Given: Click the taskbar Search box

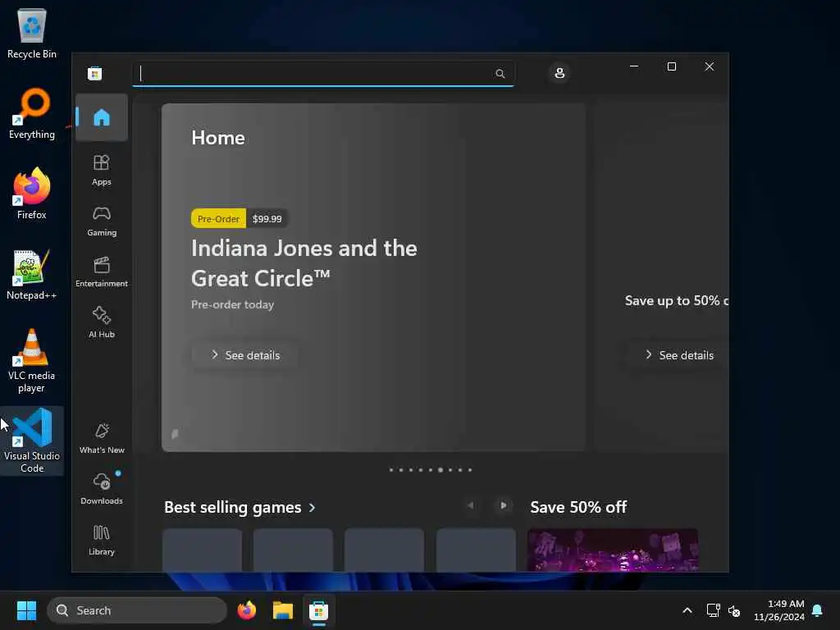Looking at the screenshot, I should tap(137, 610).
